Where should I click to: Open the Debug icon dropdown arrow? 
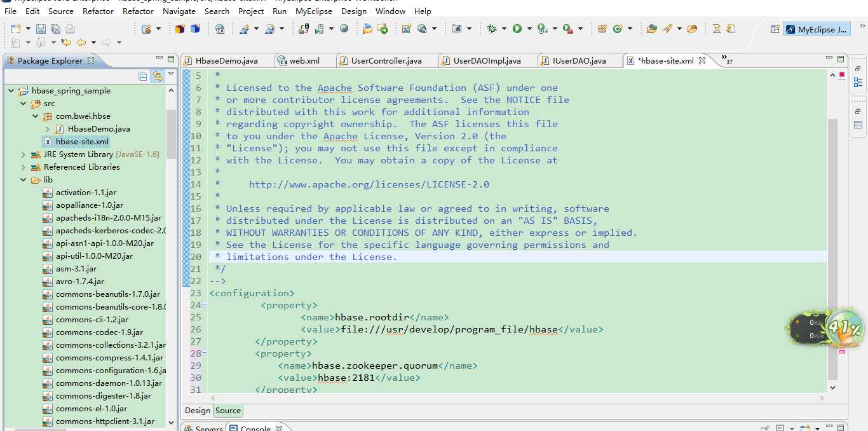503,29
